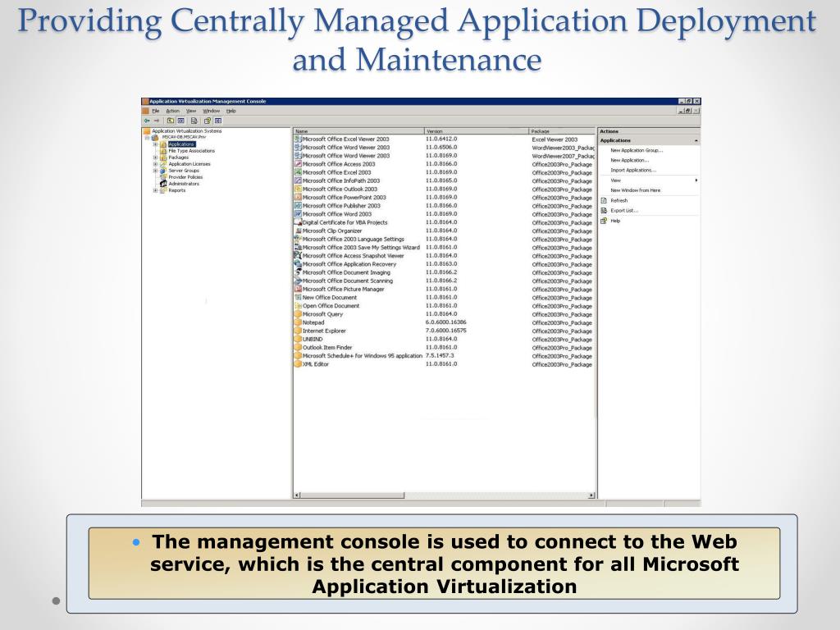840x630 pixels.
Task: Click New Application… in Actions pane
Action: [629, 160]
